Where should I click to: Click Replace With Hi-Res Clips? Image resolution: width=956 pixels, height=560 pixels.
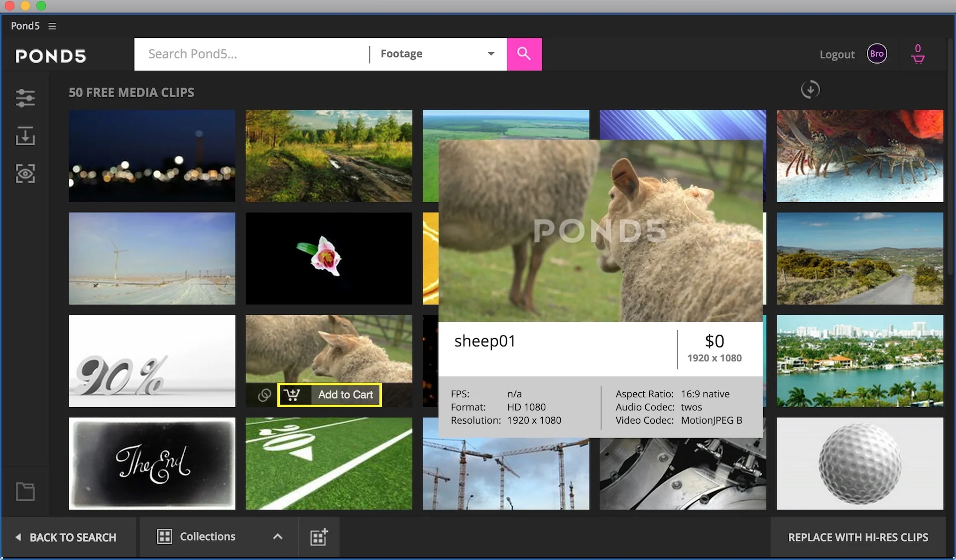(x=858, y=537)
